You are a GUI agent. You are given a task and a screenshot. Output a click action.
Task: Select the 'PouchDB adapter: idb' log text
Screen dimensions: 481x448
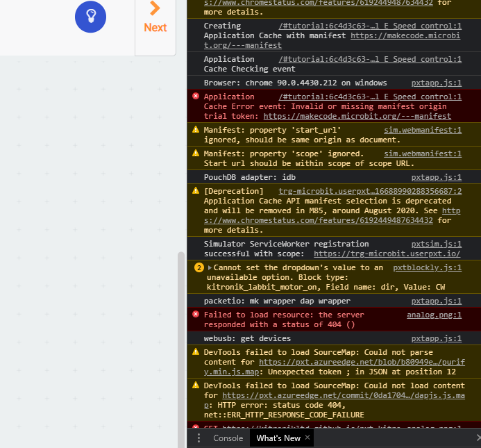click(250, 177)
